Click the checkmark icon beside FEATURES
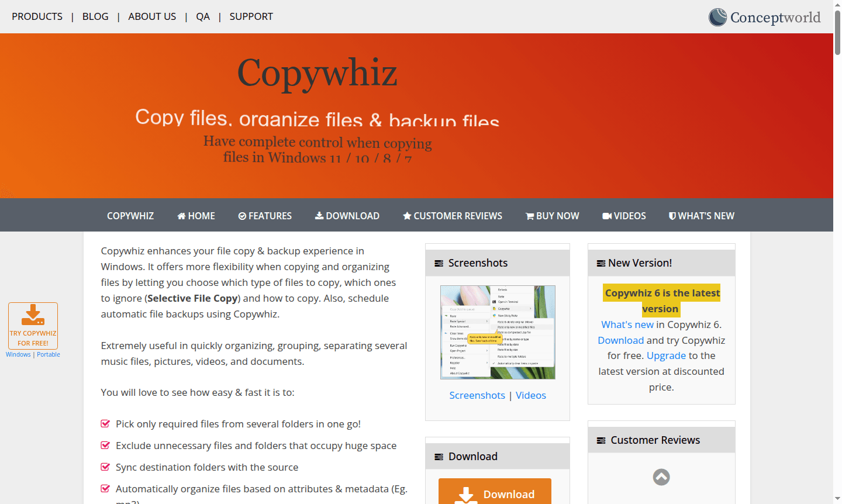This screenshot has height=504, width=842. tap(242, 216)
